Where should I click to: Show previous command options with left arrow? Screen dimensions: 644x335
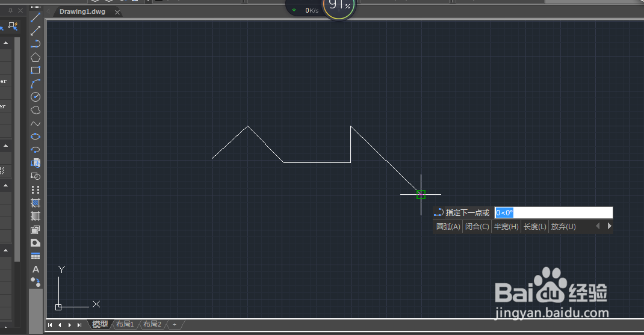point(598,226)
